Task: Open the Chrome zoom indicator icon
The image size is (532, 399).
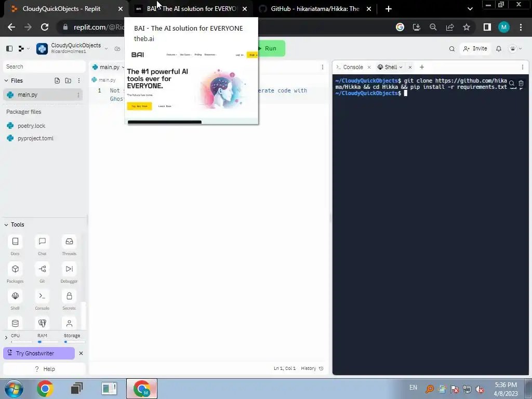Action: [433, 27]
